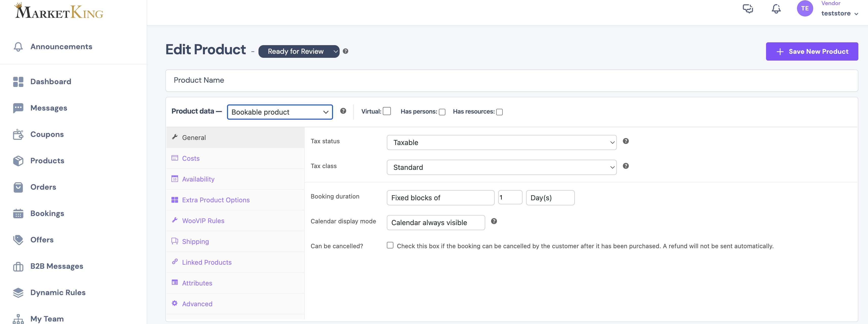Viewport: 868px width, 324px height.
Task: Click the TE vendor avatar
Action: [805, 8]
